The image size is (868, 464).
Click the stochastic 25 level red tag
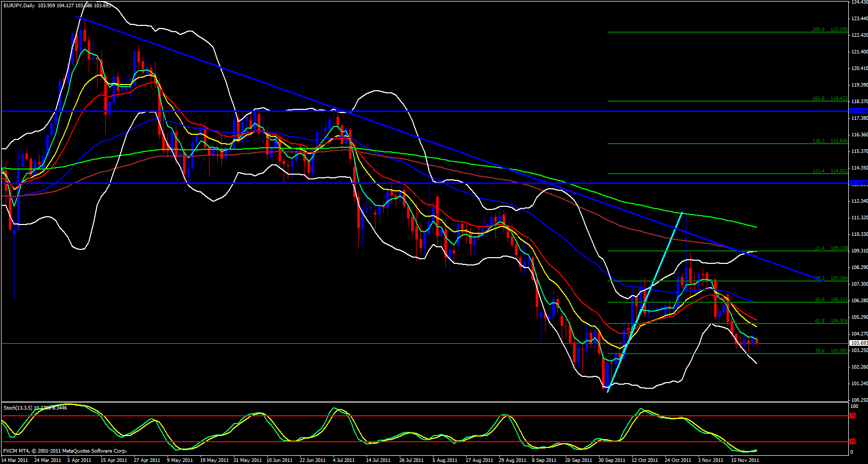coord(853,442)
